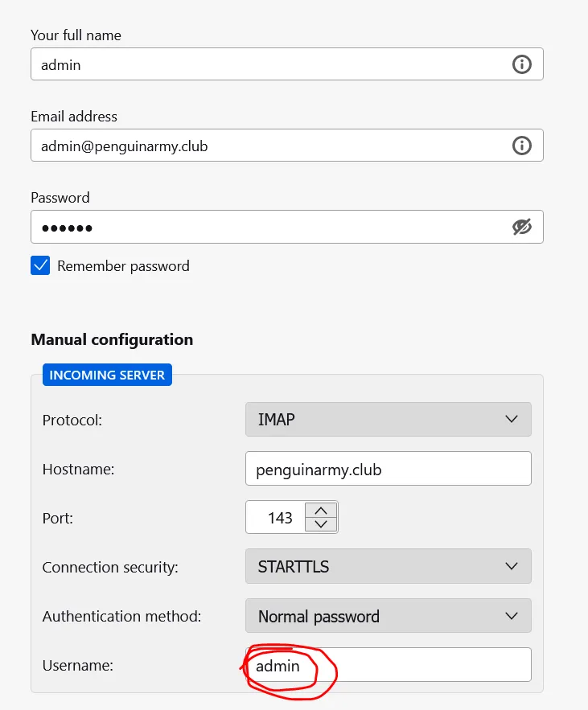Click the Connection security label
588x710 pixels.
pyautogui.click(x=110, y=567)
